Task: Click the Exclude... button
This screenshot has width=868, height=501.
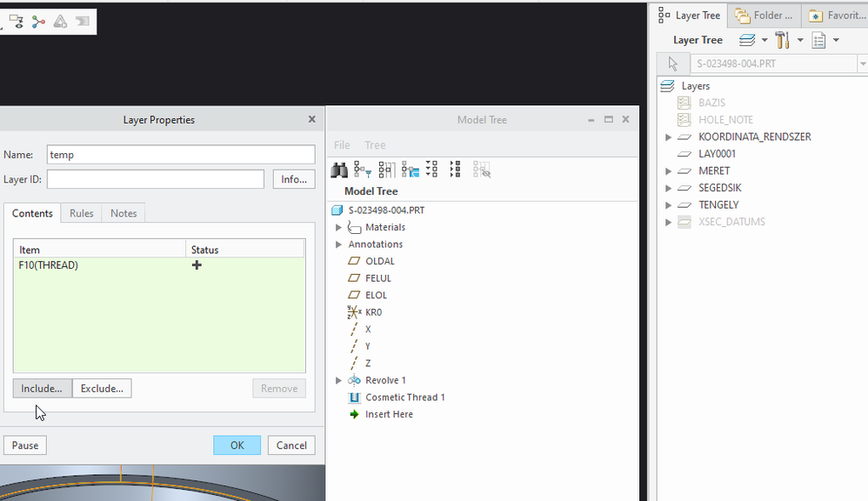Action: click(102, 389)
